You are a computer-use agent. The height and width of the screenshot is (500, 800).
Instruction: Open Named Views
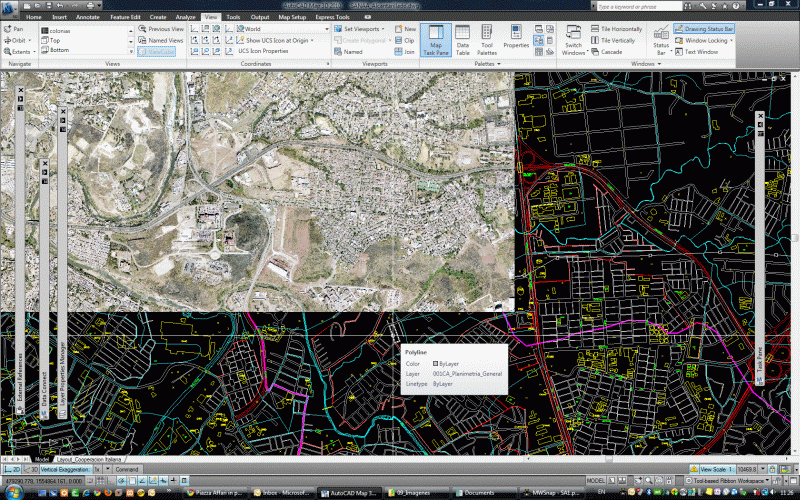(x=161, y=40)
